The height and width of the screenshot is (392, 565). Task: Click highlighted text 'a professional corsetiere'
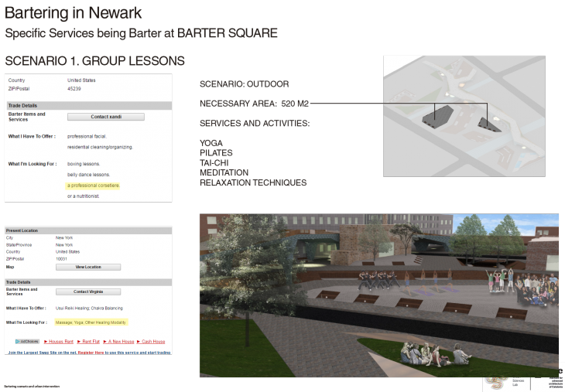(x=93, y=186)
